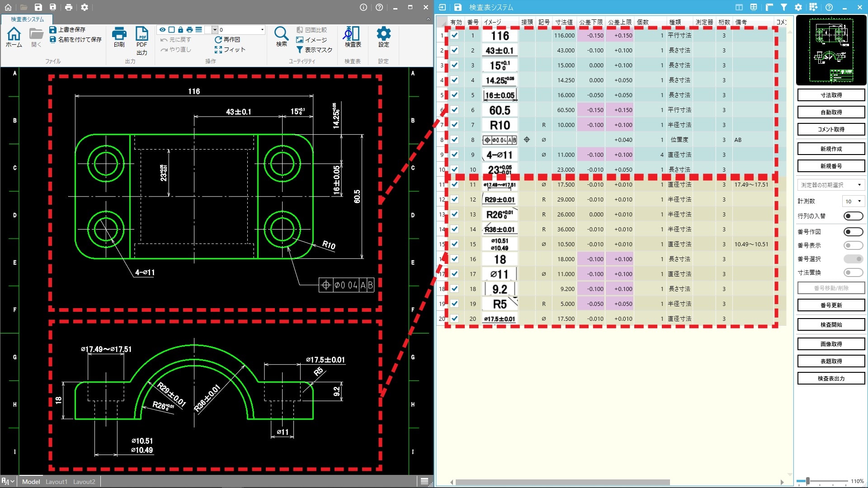The height and width of the screenshot is (488, 868).
Task: Uncheck 有効 checkbox for row 8 位置度
Action: pyautogui.click(x=455, y=140)
